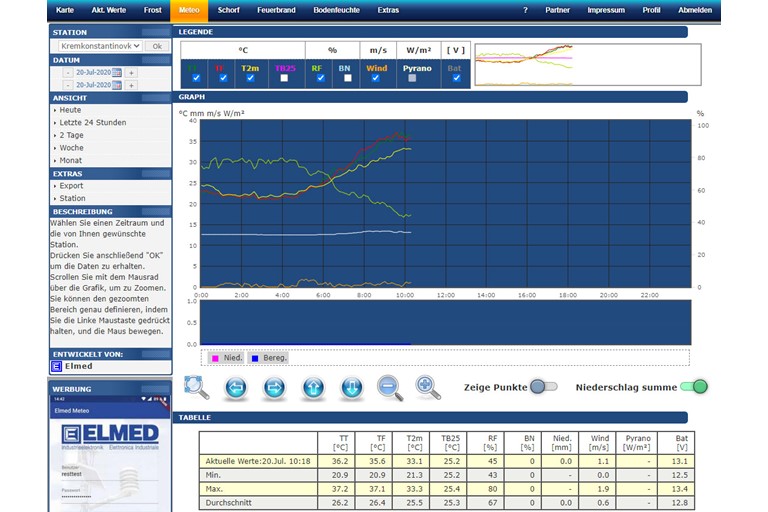The height and width of the screenshot is (512, 768).
Task: Zoom in with plus magnifier icon
Action: point(428,387)
